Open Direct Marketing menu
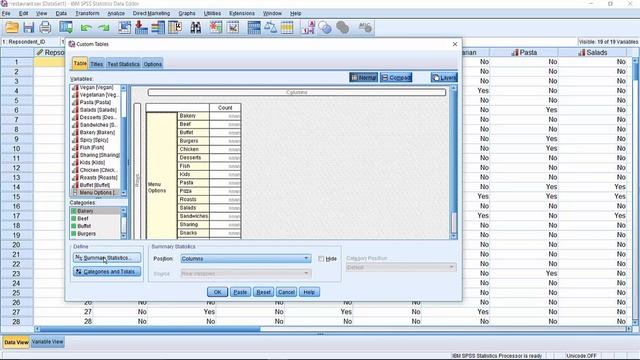This screenshot has height=360, width=640. pyautogui.click(x=151, y=13)
